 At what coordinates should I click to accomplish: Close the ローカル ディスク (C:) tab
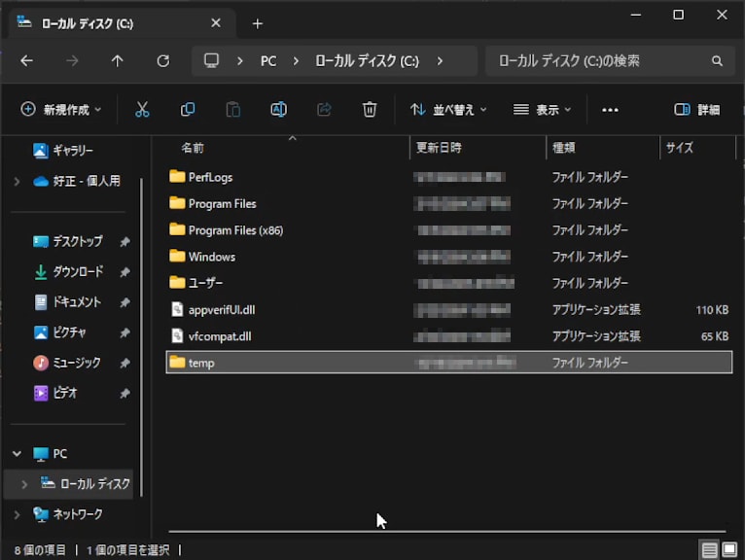pos(216,22)
